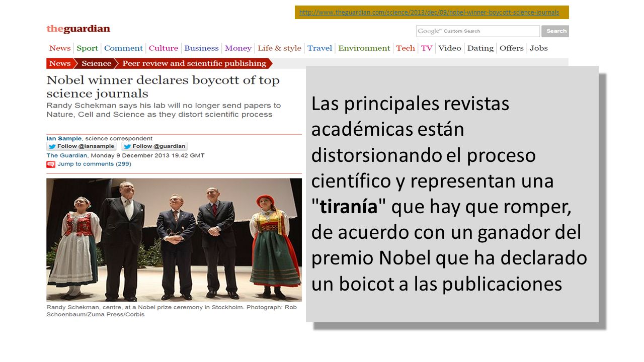Focus the Google Custom Search field
Screen dimensions: 644x362
pyautogui.click(x=477, y=31)
